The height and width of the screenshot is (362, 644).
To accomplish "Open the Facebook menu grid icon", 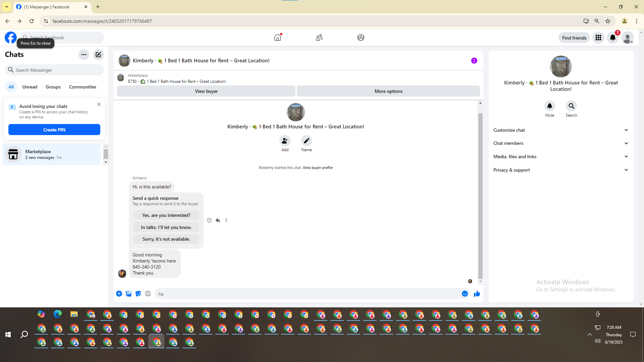I will point(598,38).
